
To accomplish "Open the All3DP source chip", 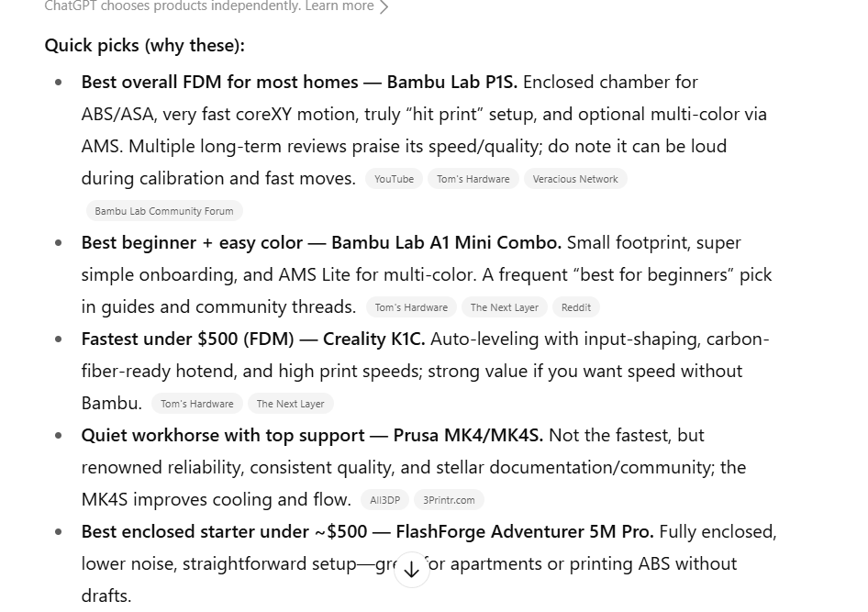I will pyautogui.click(x=384, y=500).
